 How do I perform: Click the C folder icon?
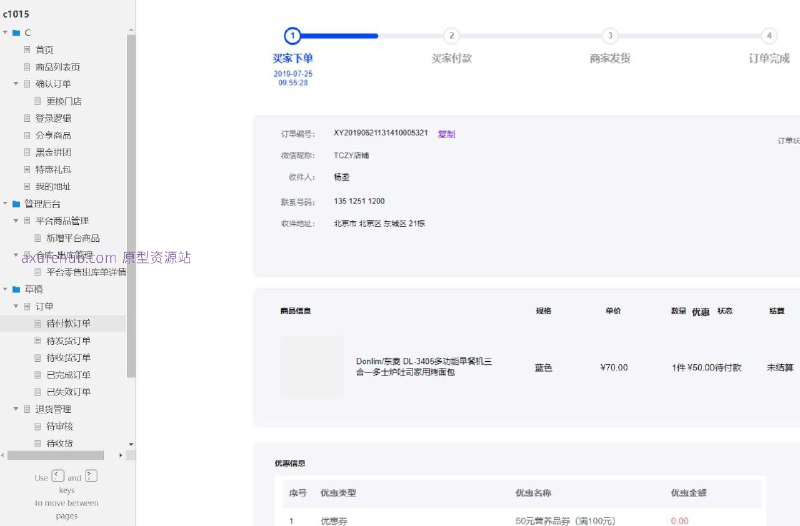[x=16, y=33]
